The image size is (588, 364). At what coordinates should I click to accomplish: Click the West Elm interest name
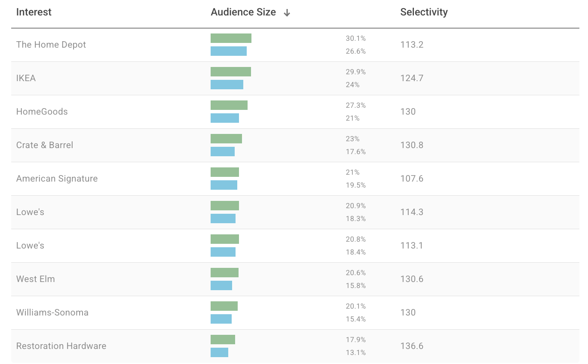coord(35,279)
